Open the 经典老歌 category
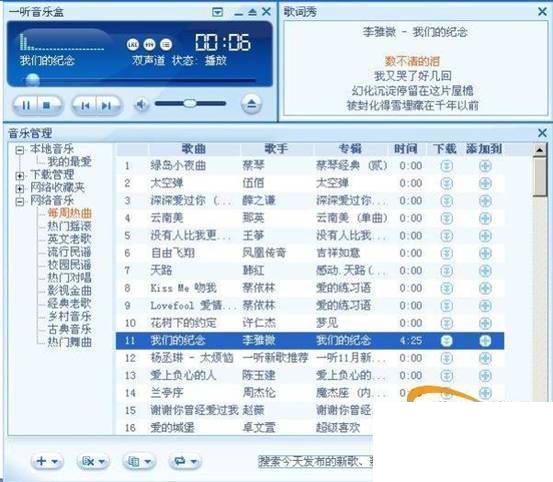This screenshot has height=482, width=553. 69,303
